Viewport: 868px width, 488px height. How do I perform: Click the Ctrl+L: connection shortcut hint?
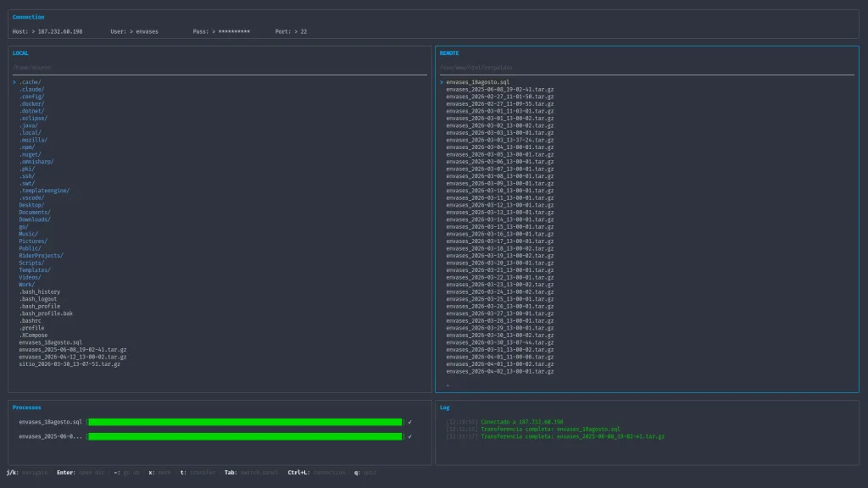click(x=316, y=473)
